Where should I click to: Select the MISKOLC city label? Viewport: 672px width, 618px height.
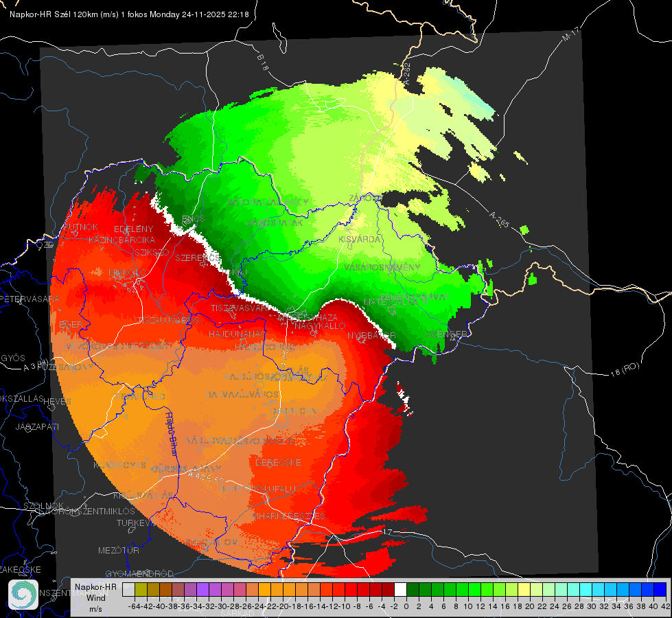[127, 273]
